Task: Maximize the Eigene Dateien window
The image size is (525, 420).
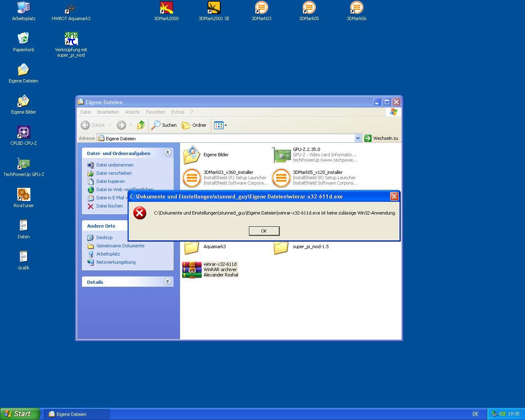Action: pyautogui.click(x=387, y=102)
